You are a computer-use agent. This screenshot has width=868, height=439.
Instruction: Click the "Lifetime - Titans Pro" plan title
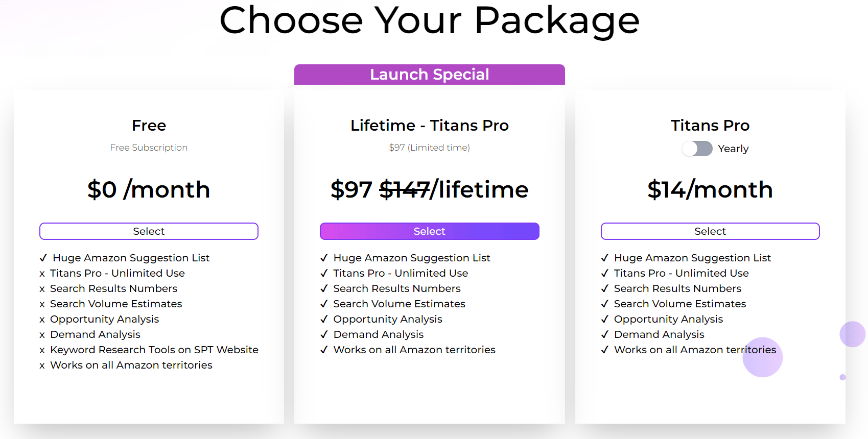[x=429, y=126]
